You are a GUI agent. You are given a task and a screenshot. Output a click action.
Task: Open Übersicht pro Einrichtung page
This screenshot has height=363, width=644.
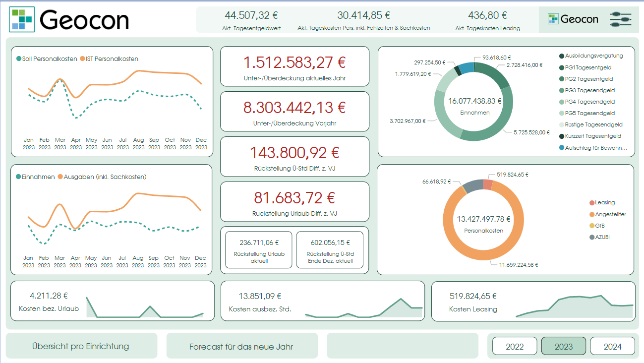coord(81,346)
